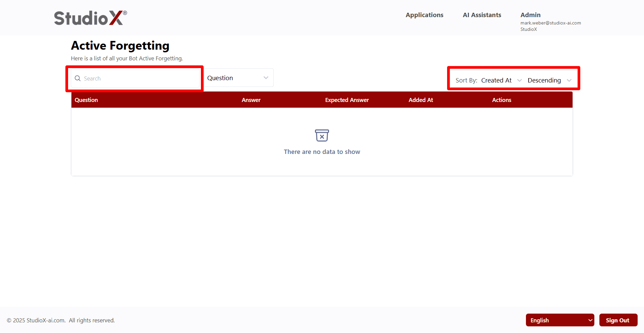Click the Admin profile name
644x333 pixels.
530,15
